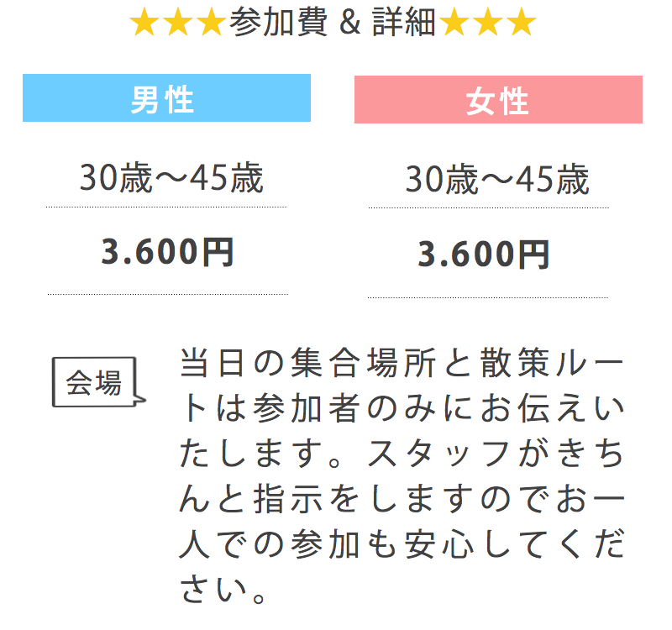Click the first star left of 参加費
This screenshot has width=672, height=630.
click(144, 23)
